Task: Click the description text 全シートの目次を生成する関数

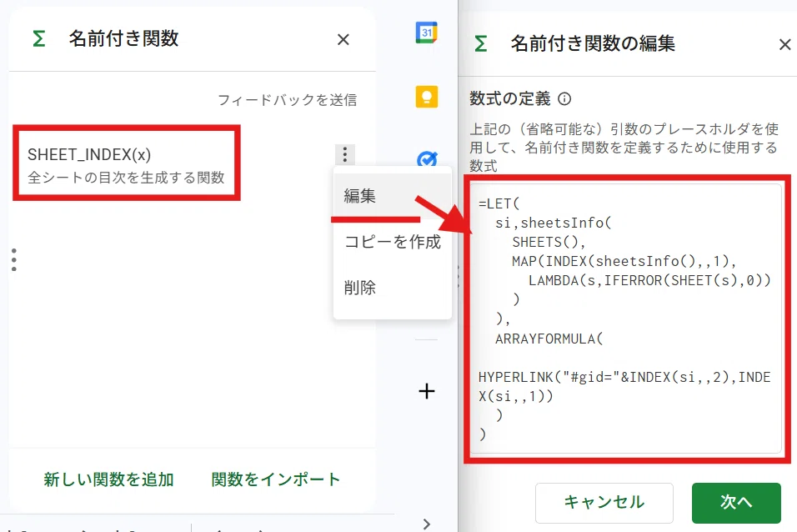Action: click(x=126, y=178)
